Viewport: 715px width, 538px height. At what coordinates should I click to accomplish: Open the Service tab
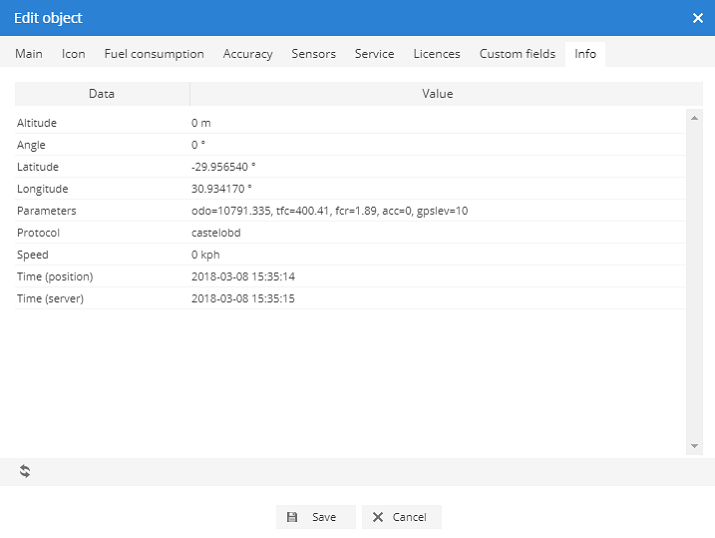point(374,54)
